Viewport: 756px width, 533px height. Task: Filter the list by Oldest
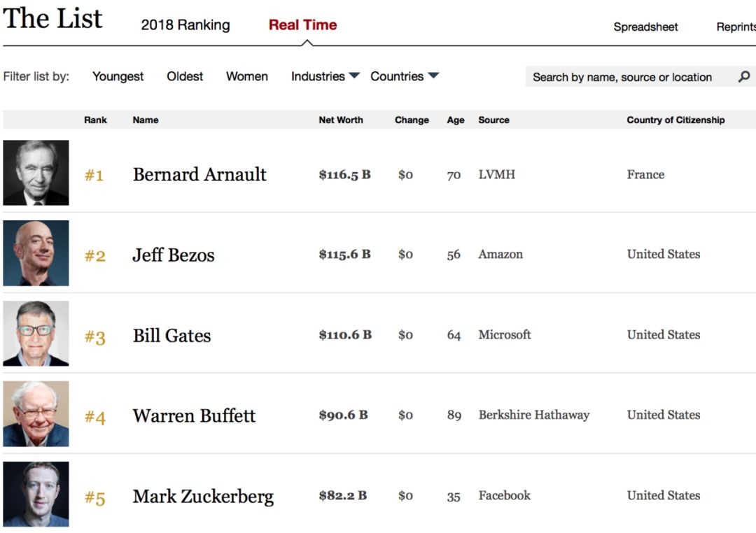coord(185,76)
